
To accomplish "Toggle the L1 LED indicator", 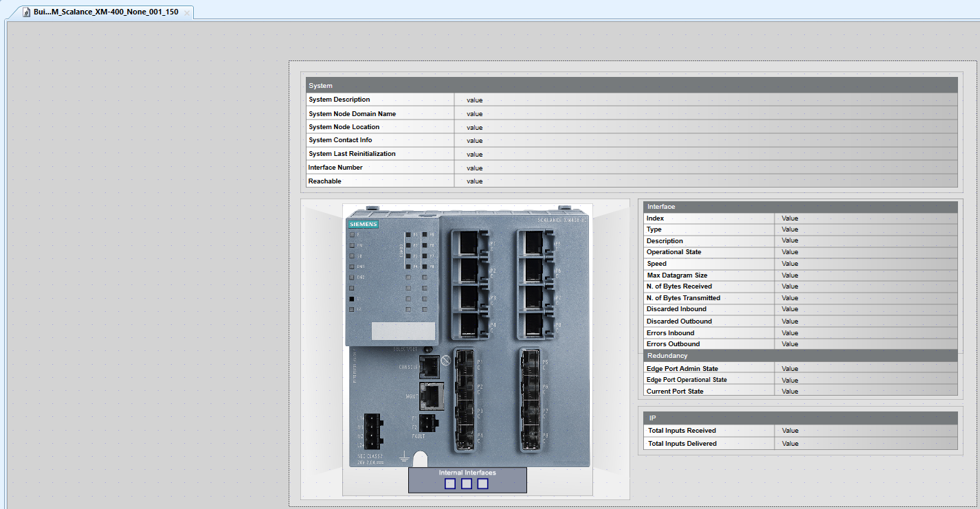I will (x=352, y=298).
